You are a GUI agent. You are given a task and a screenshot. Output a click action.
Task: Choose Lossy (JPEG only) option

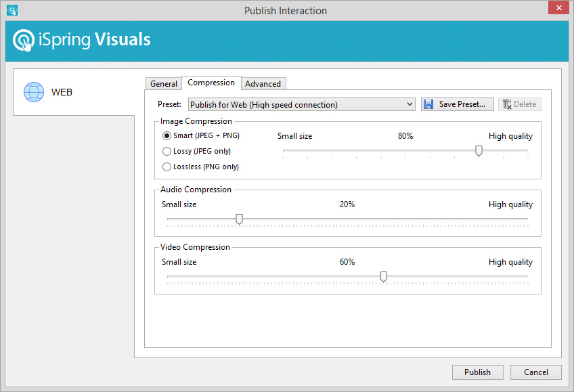167,152
